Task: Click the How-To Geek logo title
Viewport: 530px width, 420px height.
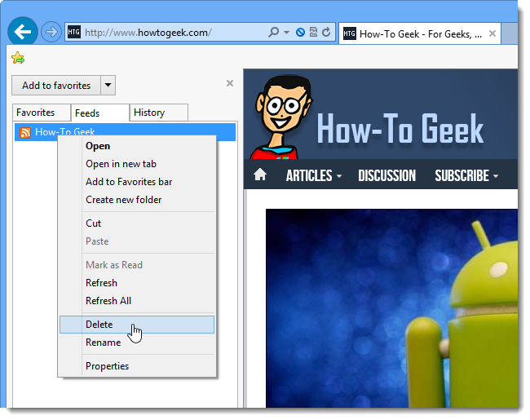Action: pos(400,129)
